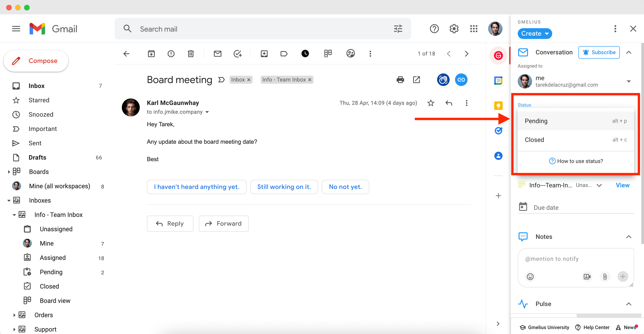Click the View board link
Screen dimensions: 644x334
click(x=622, y=185)
